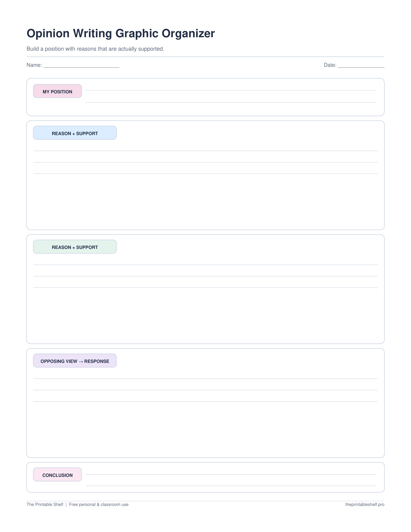The image size is (411, 532).
Task: Select the purple OPPOSING VIEW → RESPONSE label
Action: tap(75, 360)
